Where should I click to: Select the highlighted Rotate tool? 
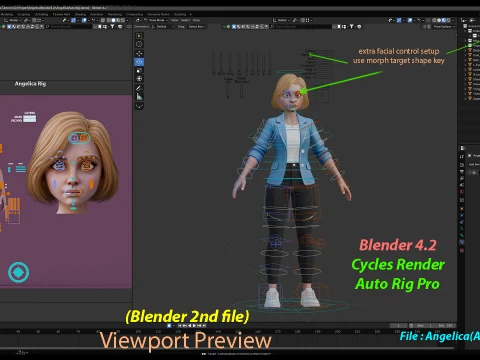coord(139,62)
